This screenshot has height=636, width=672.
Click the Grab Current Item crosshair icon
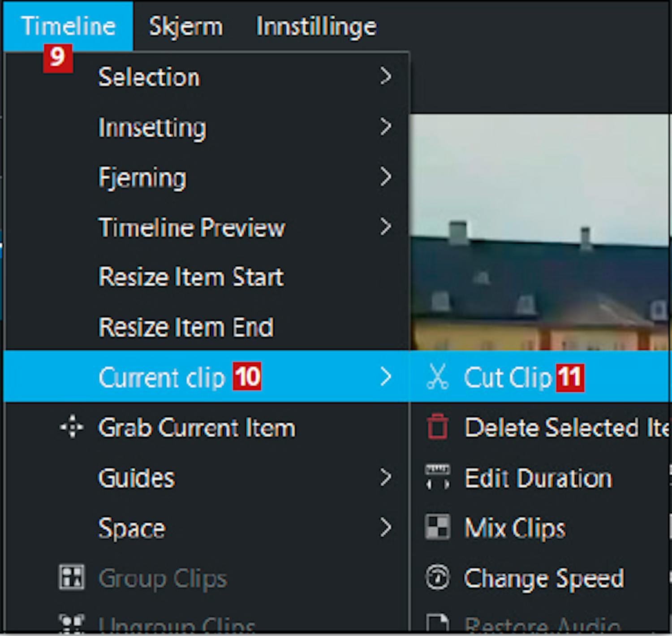coord(72,427)
